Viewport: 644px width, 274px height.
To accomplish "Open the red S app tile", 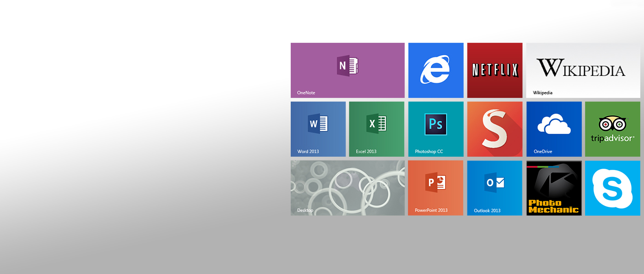I will click(494, 129).
